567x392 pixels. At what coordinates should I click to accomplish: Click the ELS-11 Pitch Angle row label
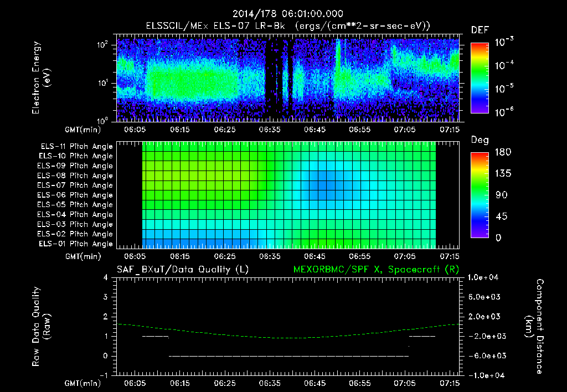(x=76, y=147)
